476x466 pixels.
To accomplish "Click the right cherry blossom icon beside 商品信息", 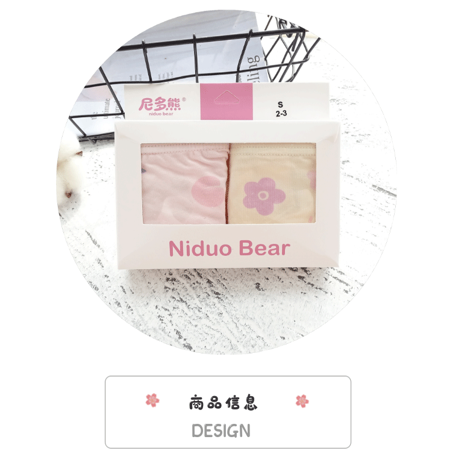I will tap(302, 401).
